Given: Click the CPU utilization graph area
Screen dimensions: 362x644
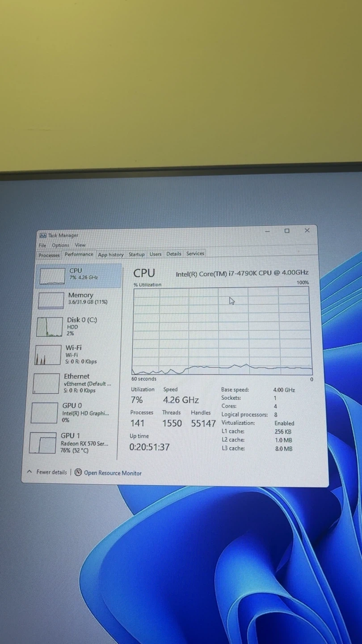Looking at the screenshot, I should [x=222, y=331].
